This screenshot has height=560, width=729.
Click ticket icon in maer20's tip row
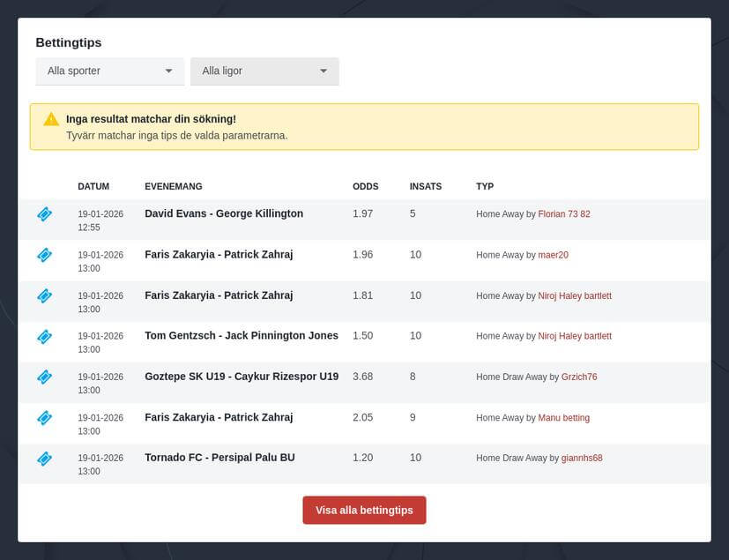coord(44,255)
